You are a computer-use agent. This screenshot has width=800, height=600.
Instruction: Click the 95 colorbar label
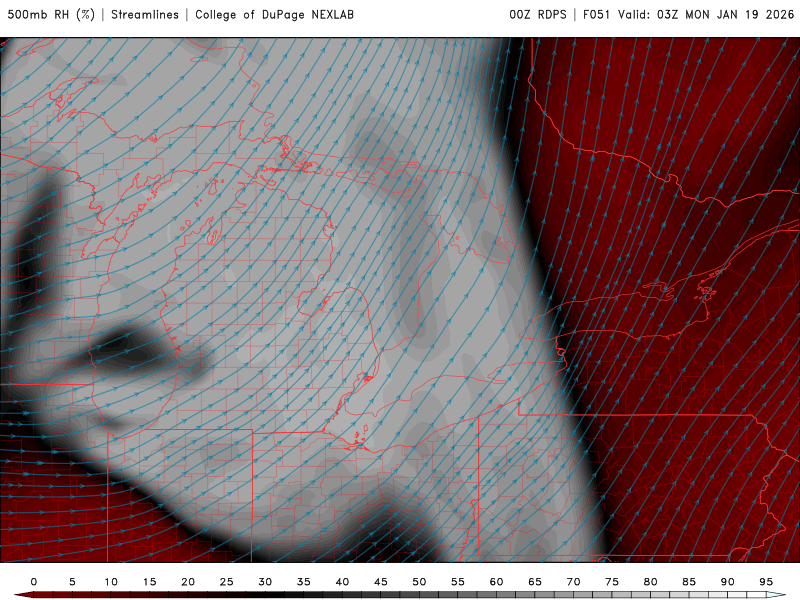766,582
